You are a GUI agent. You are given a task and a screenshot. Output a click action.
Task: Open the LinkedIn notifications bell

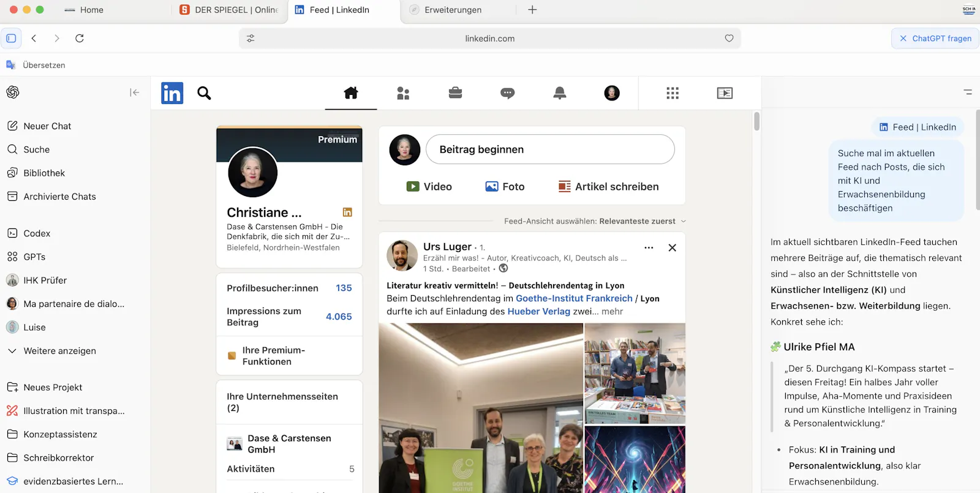(x=559, y=93)
